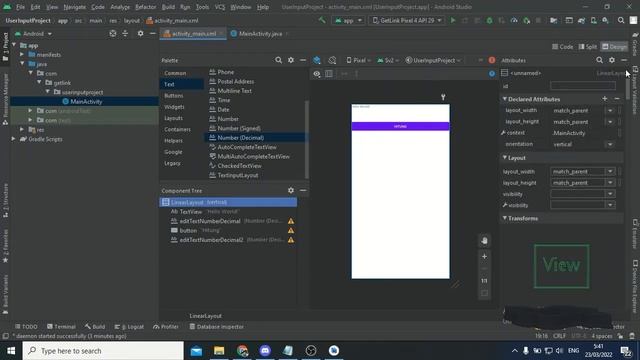Select the Layouts palette category
640x360 pixels.
173,118
